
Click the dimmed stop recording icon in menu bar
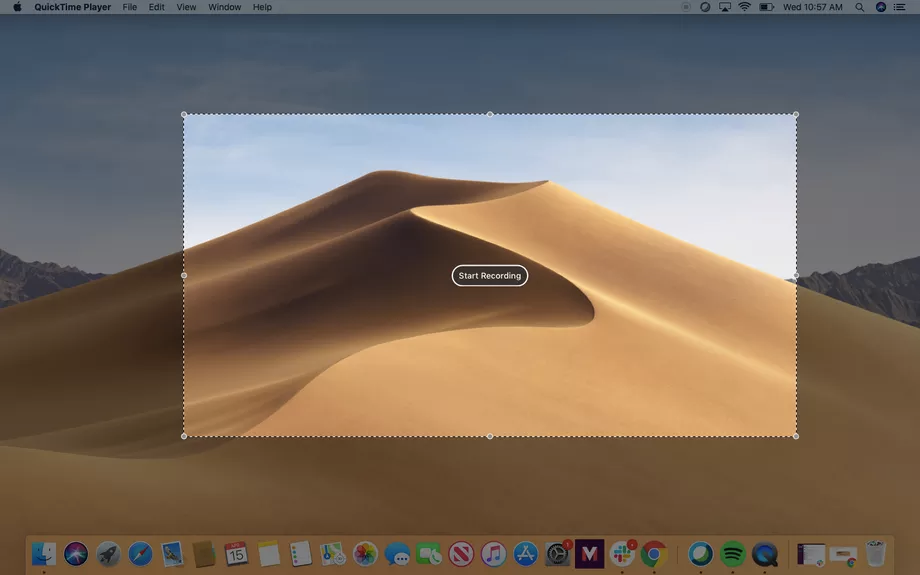(x=686, y=7)
